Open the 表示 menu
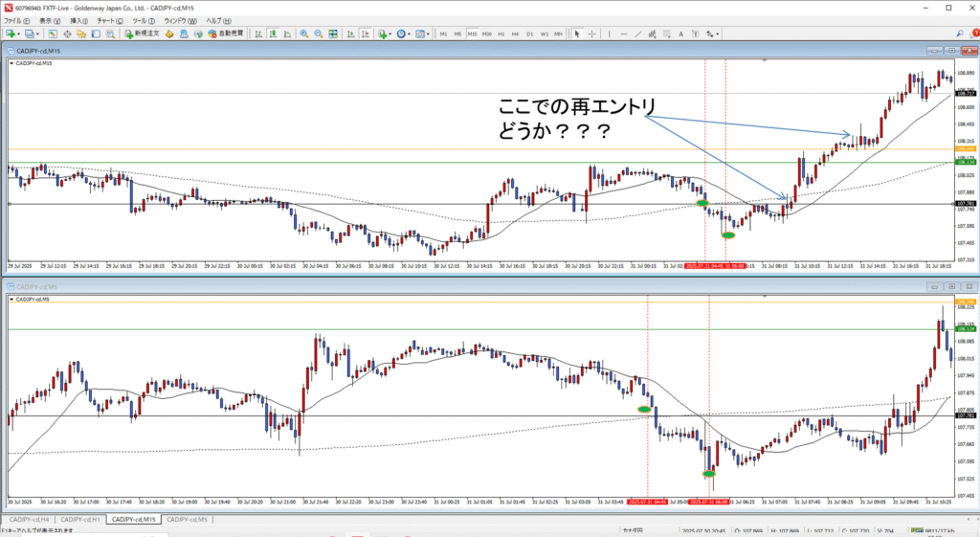This screenshot has height=537, width=980. click(x=50, y=21)
